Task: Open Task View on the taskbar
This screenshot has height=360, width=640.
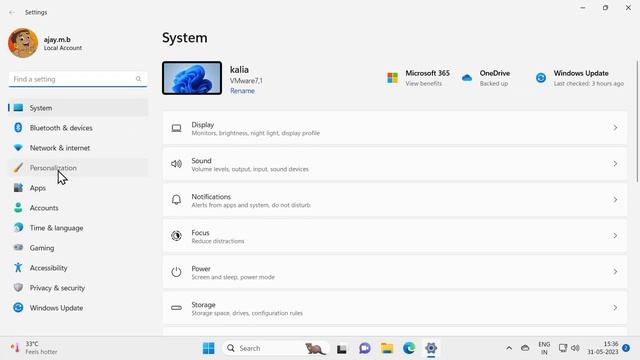Action: tap(342, 349)
